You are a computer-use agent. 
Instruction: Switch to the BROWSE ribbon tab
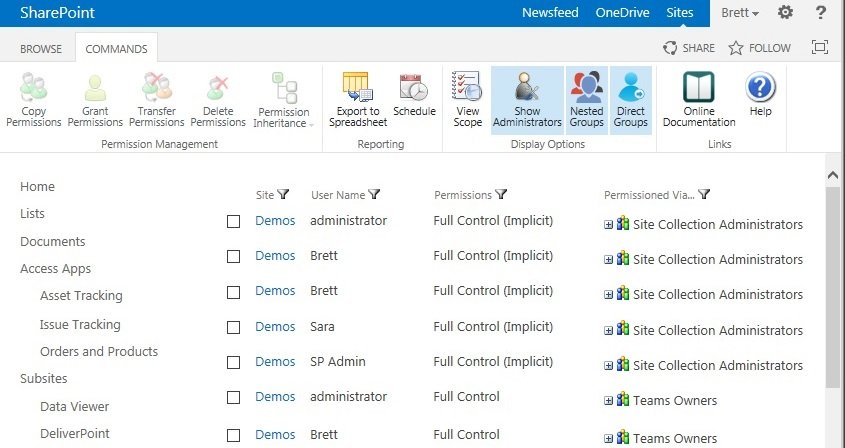[41, 48]
